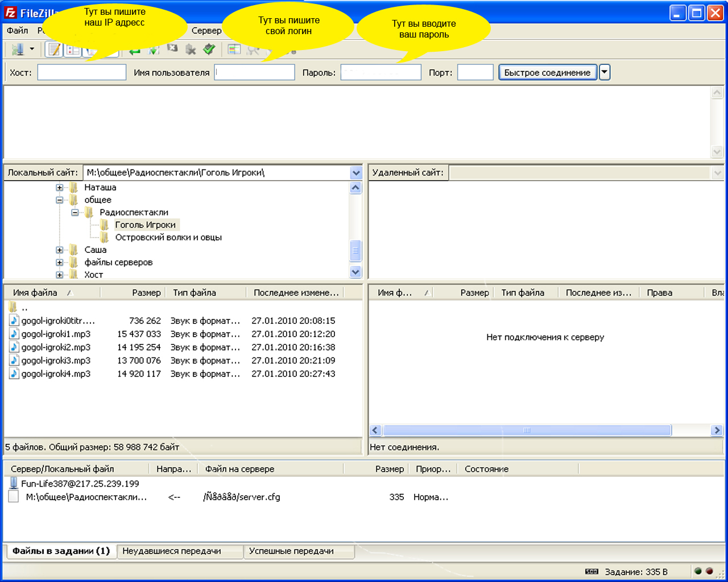The height and width of the screenshot is (582, 728).
Task: Toggle the local directory tree icon
Action: 73,49
